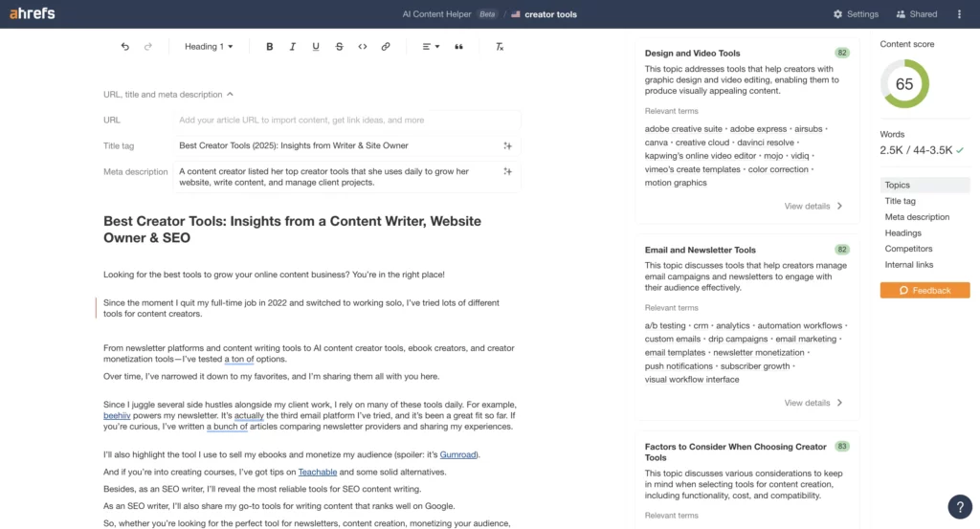Collapse URL, title and meta description section

(168, 95)
